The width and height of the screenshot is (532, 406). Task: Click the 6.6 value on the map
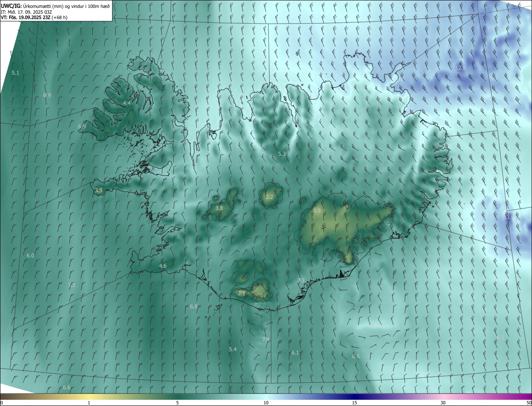pyautogui.click(x=66, y=387)
